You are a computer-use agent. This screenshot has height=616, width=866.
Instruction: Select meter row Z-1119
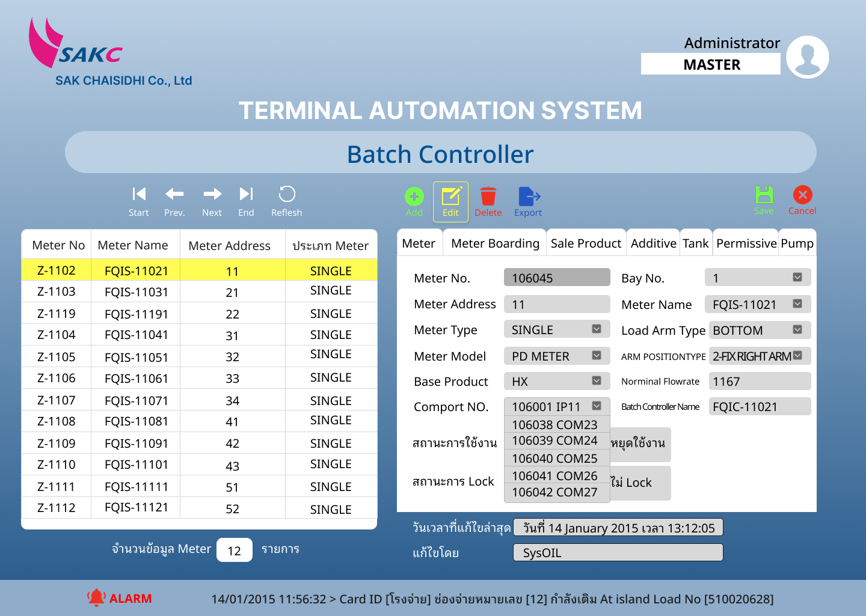(199, 313)
